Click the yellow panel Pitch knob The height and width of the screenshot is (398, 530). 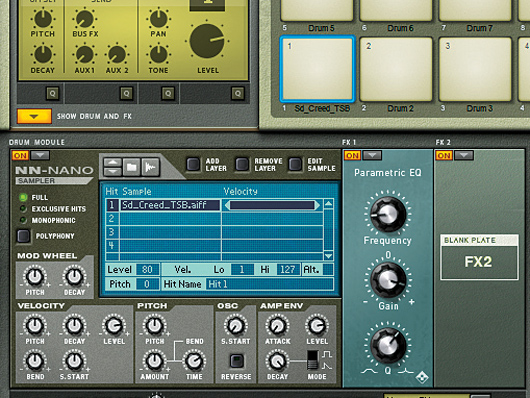tap(43, 19)
